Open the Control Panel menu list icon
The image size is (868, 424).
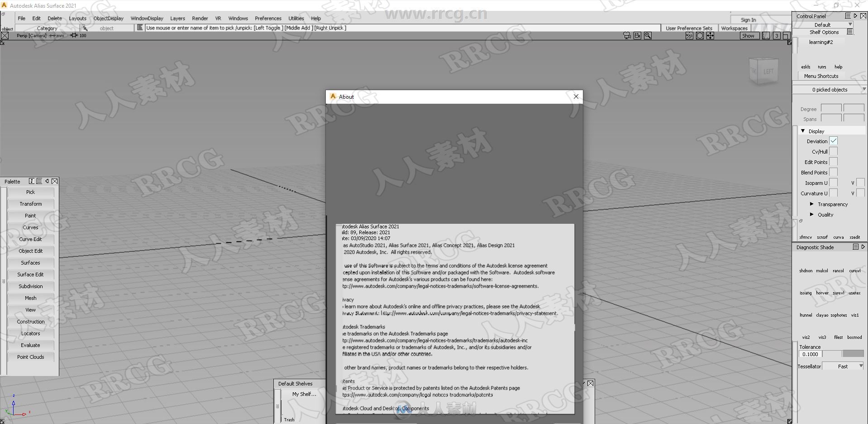coord(848,16)
